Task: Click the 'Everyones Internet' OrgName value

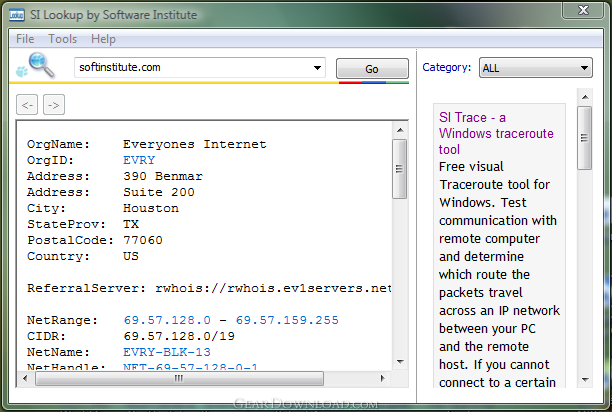Action: click(195, 144)
